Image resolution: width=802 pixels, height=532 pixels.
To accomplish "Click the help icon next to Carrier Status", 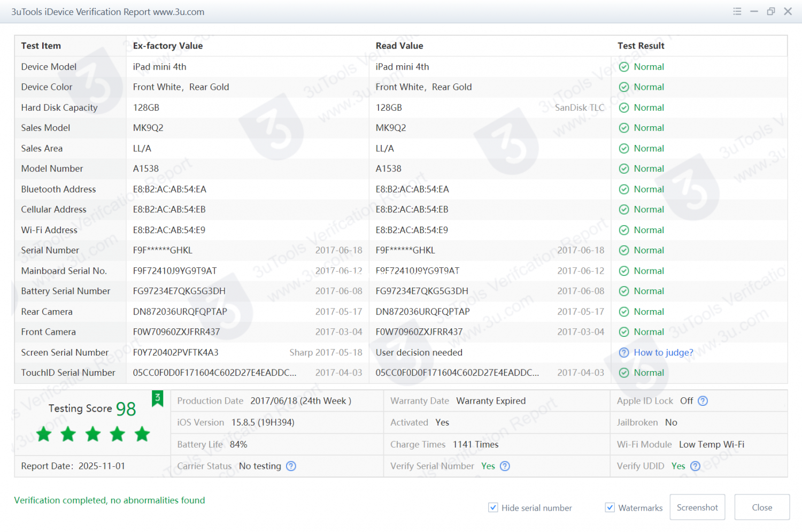I will click(291, 466).
